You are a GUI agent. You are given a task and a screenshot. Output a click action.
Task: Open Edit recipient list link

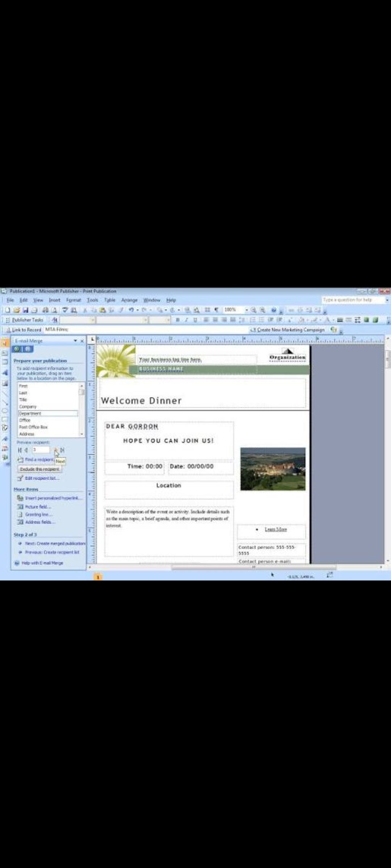(42, 478)
